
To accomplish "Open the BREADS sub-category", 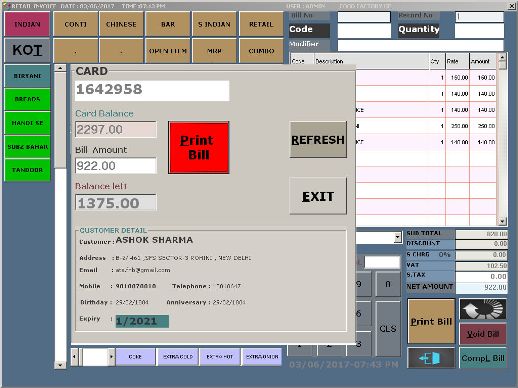I will pyautogui.click(x=27, y=99).
